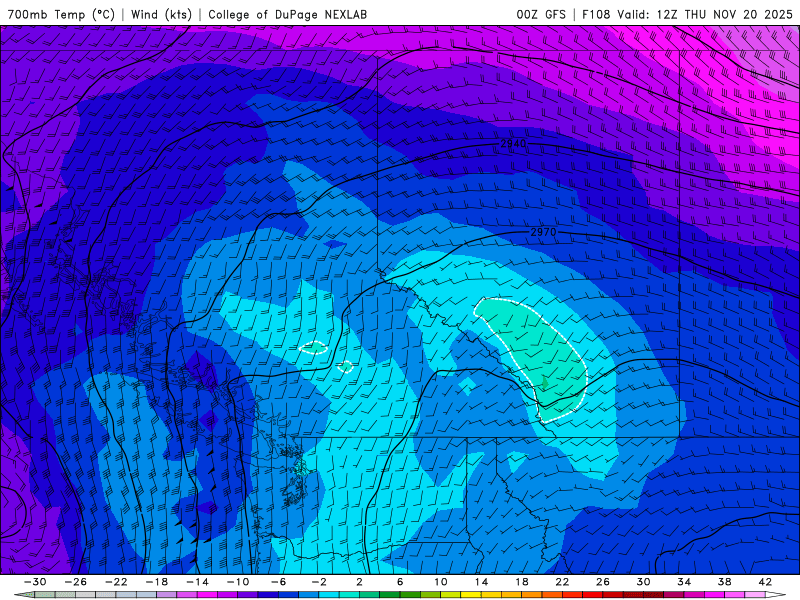Click the positive 6 legend value

pyautogui.click(x=399, y=582)
